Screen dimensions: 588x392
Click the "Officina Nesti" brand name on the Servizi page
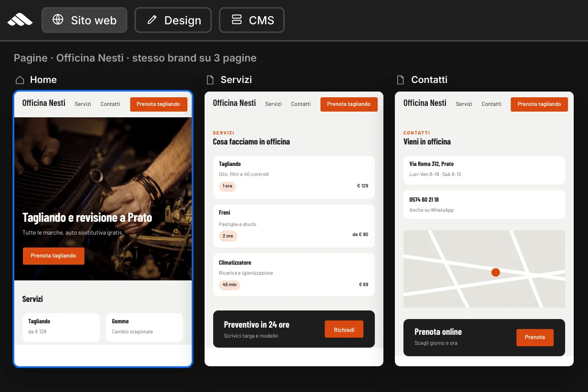pyautogui.click(x=234, y=103)
